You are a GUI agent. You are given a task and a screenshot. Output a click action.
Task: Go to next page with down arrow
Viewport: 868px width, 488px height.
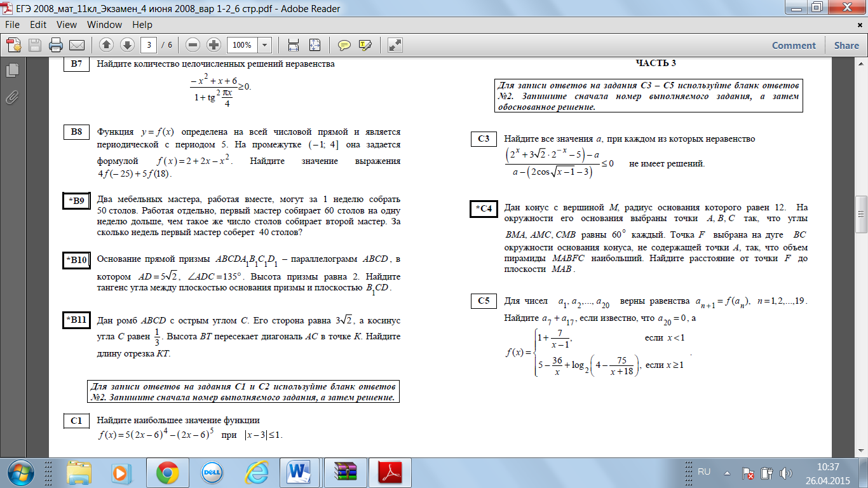click(x=127, y=45)
